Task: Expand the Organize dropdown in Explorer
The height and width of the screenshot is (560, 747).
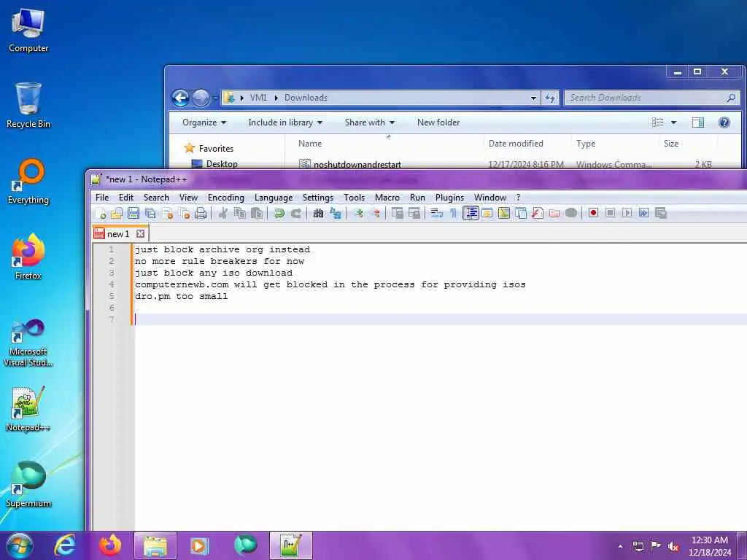Action: tap(204, 122)
